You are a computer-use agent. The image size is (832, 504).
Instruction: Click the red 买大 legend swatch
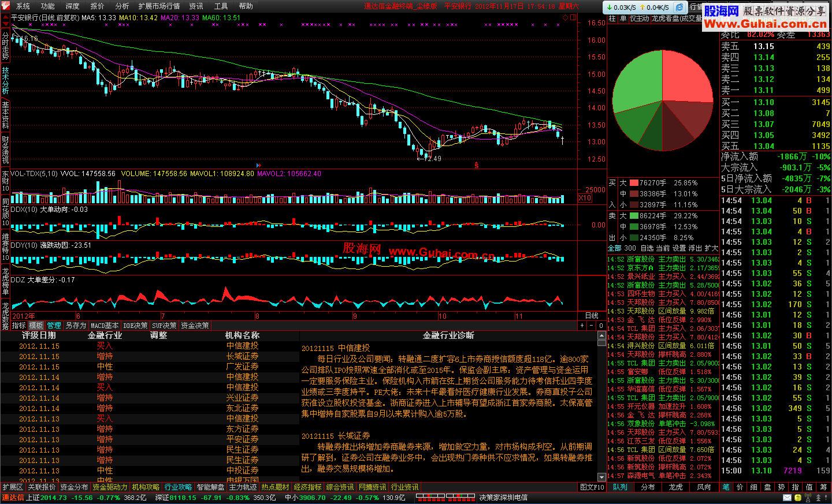click(x=634, y=183)
